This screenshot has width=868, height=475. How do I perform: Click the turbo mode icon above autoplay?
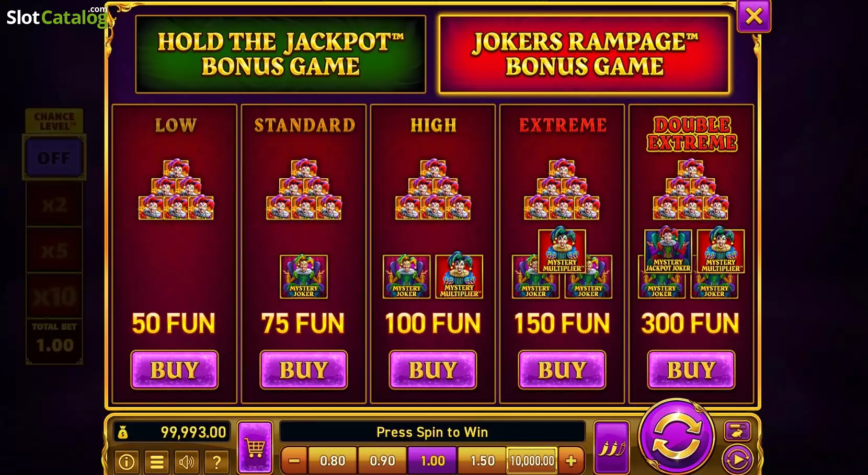coord(737,431)
